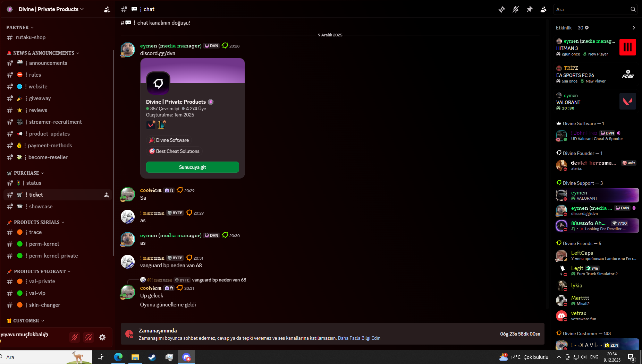The height and width of the screenshot is (364, 642).
Task: Expand the Etkinlik panel chevron arrow
Action: coord(634,28)
